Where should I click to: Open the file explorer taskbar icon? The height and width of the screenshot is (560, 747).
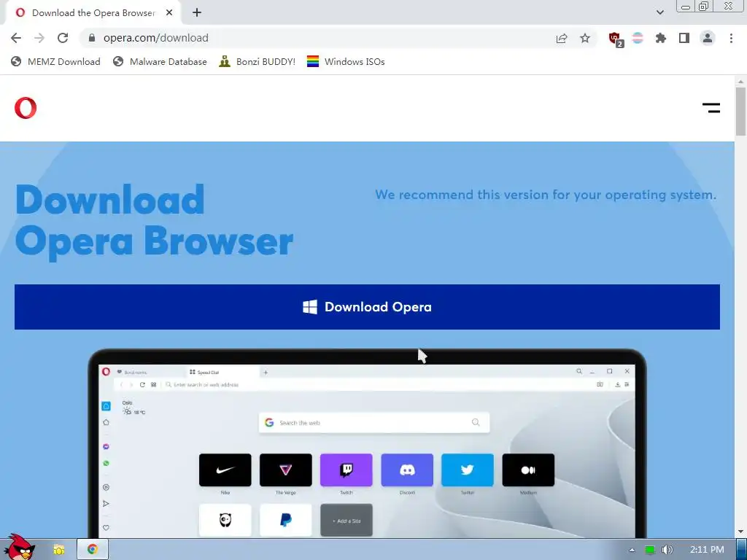58,549
